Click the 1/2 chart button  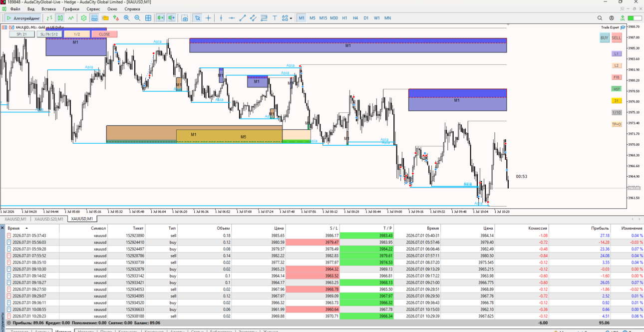(x=77, y=34)
